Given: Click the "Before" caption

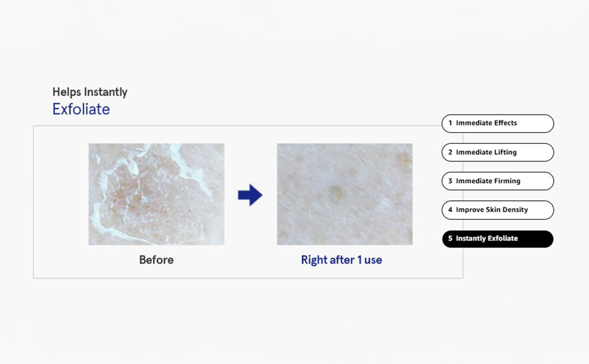Looking at the screenshot, I should [x=156, y=260].
